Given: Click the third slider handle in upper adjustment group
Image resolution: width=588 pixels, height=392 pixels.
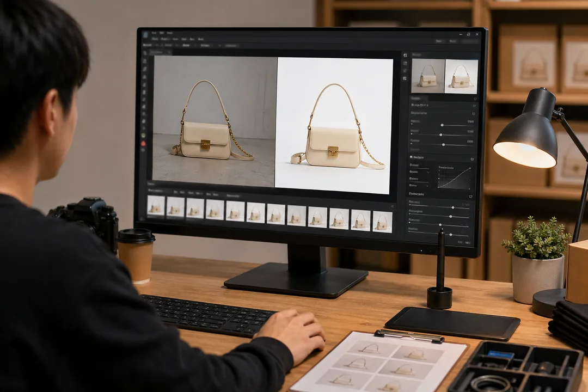Looking at the screenshot, I should point(443,144).
